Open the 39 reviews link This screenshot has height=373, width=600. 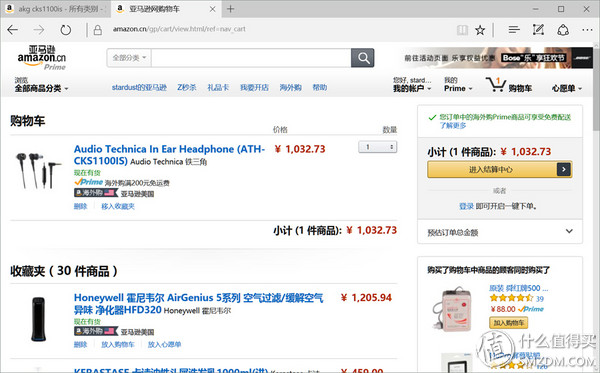(x=540, y=298)
